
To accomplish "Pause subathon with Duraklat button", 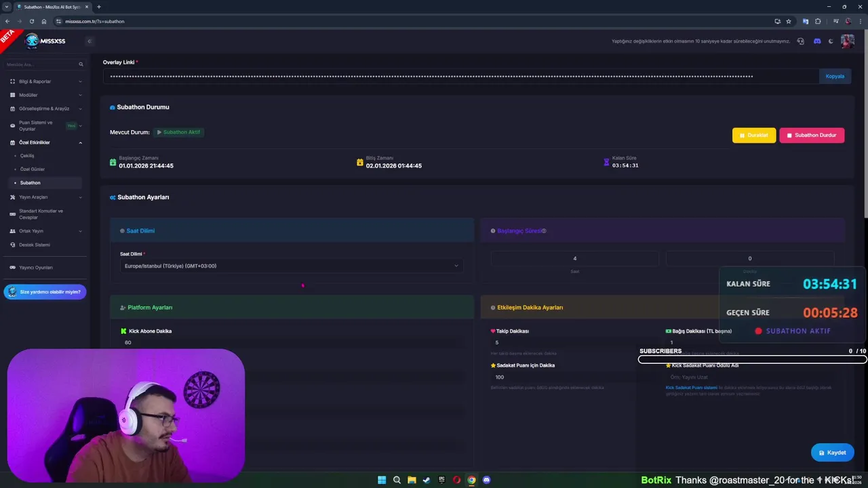I will click(x=754, y=135).
